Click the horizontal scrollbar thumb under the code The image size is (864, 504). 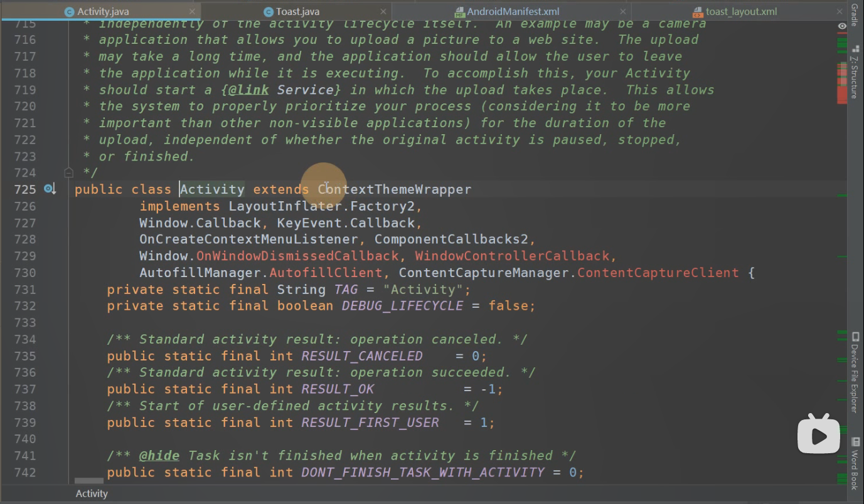click(x=89, y=481)
